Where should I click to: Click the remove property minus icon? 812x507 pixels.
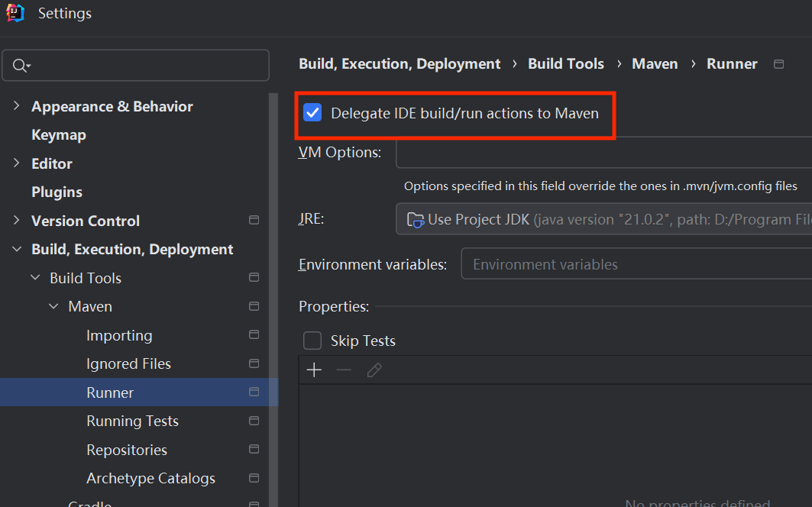click(x=344, y=370)
